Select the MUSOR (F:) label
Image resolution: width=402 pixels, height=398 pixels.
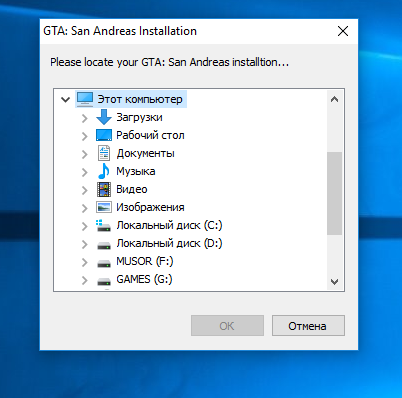pos(145,261)
